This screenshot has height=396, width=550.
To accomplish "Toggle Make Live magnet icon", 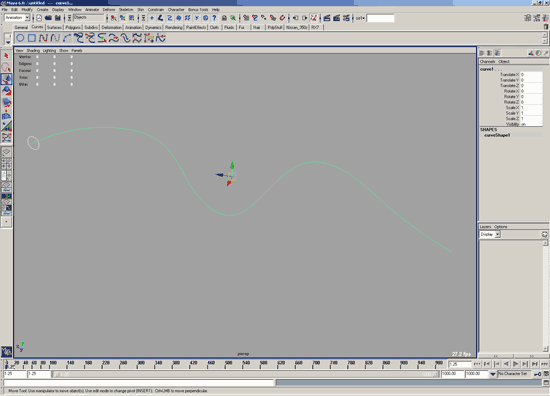I will pyautogui.click(x=282, y=18).
